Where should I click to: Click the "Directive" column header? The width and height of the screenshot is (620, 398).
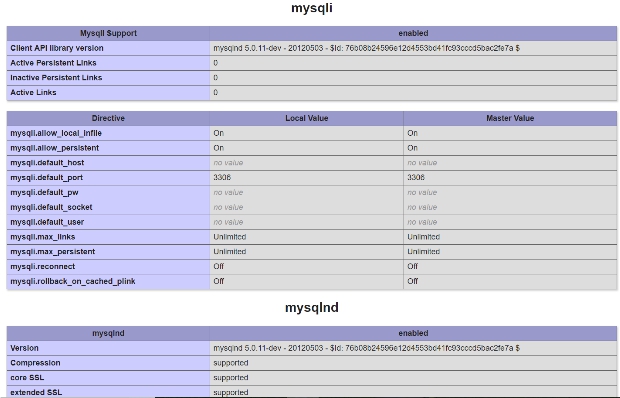pos(108,118)
